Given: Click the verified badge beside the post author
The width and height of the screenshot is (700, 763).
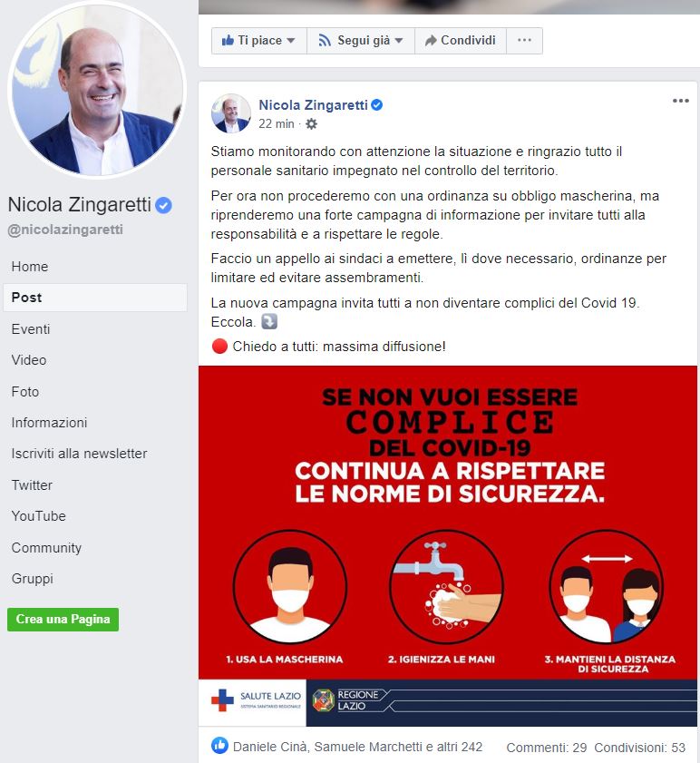Looking at the screenshot, I should tap(377, 104).
